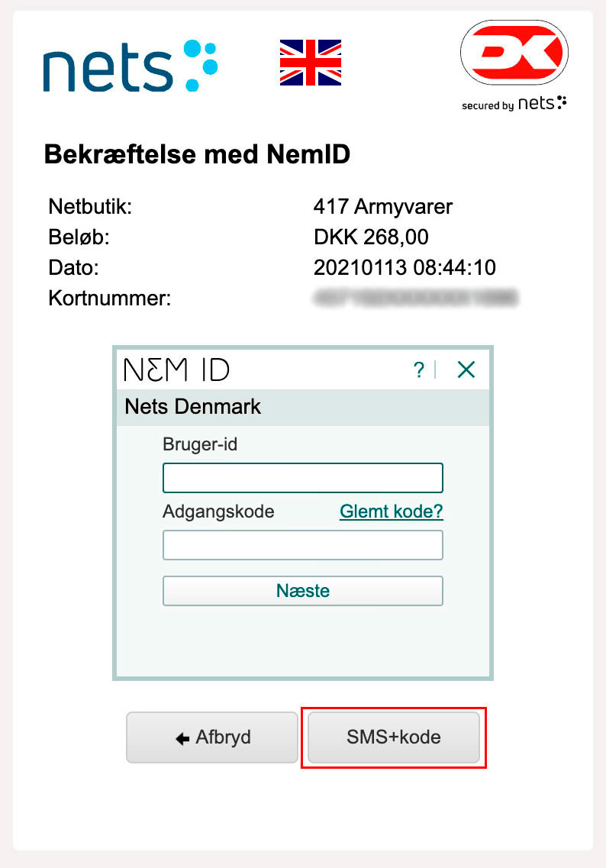Close the NemID dialog with X
The height and width of the screenshot is (868, 606).
[x=466, y=369]
